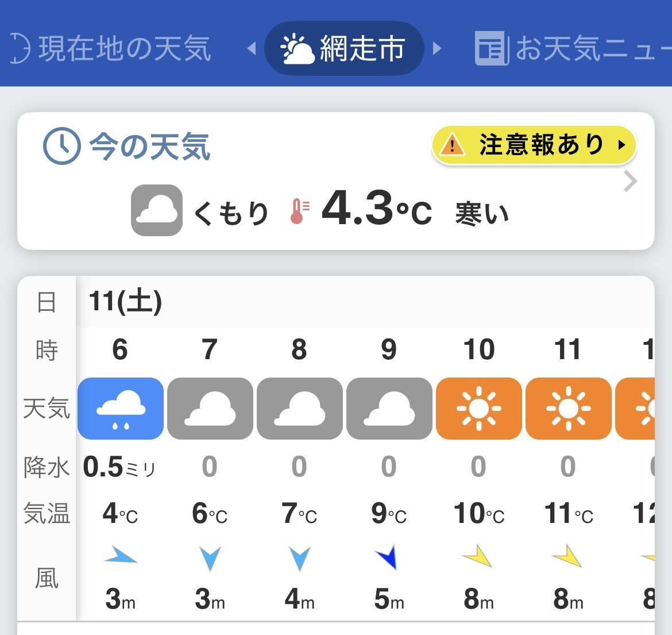Tap the sunny icon at 11 o'clock
Image resolution: width=672 pixels, height=635 pixels.
[x=569, y=409]
